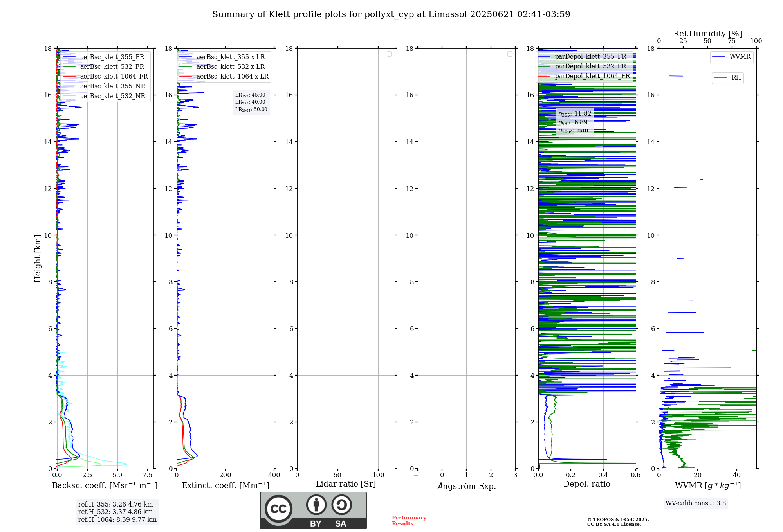This screenshot has width=783, height=532.
Task: Select legend entry 'aerBsc_klett_1064 x LR'
Action: click(x=224, y=76)
